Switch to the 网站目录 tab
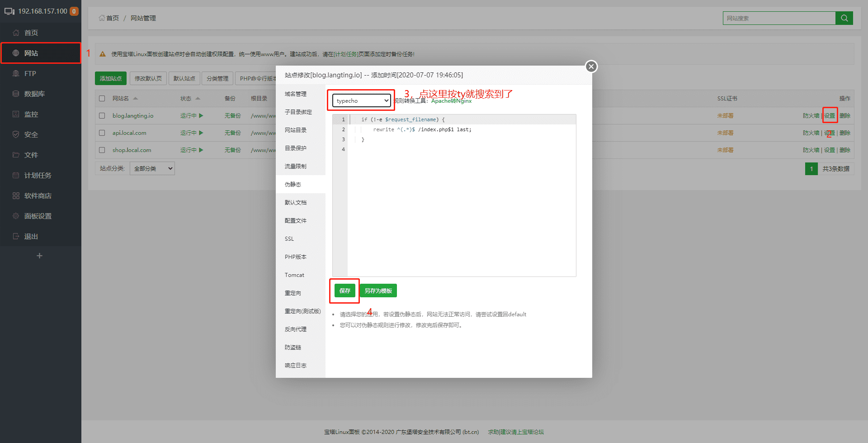 tap(301, 130)
